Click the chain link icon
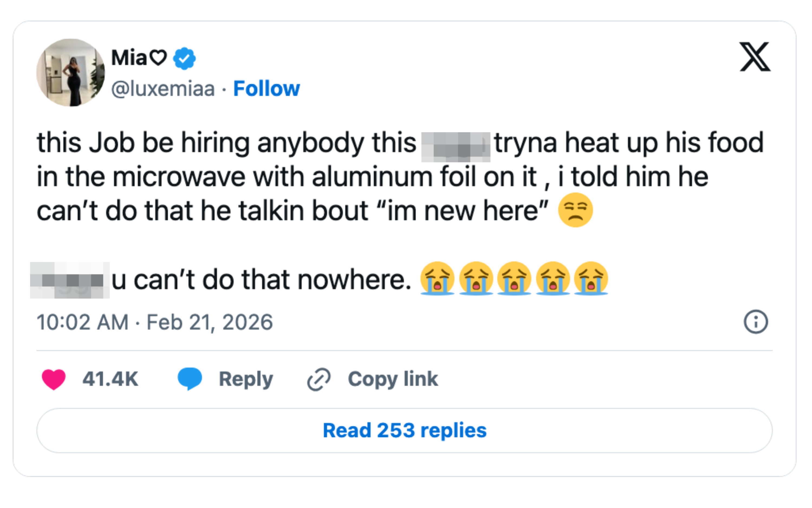The height and width of the screenshot is (508, 812). [319, 379]
